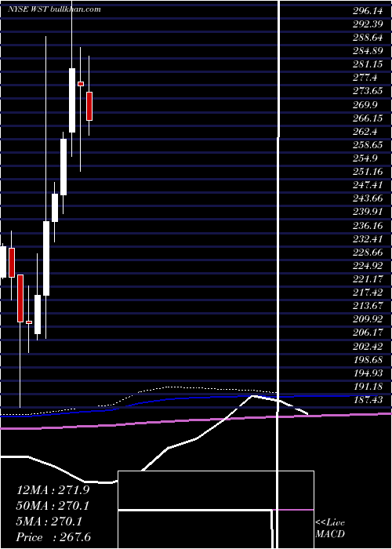Select the 206.17 price axis label
This screenshot has width=392, height=549.
click(367, 333)
